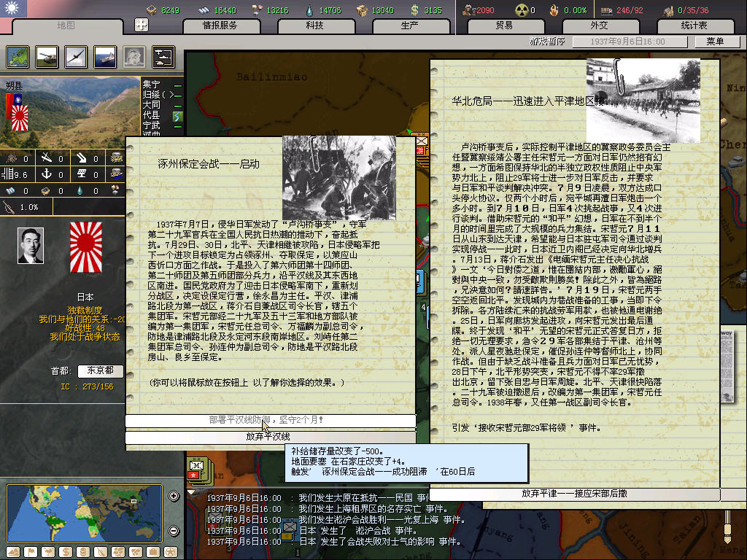Viewport: 747px width, 560px height.
Task: Open the 统计表 statistics tab
Action: pos(694,26)
